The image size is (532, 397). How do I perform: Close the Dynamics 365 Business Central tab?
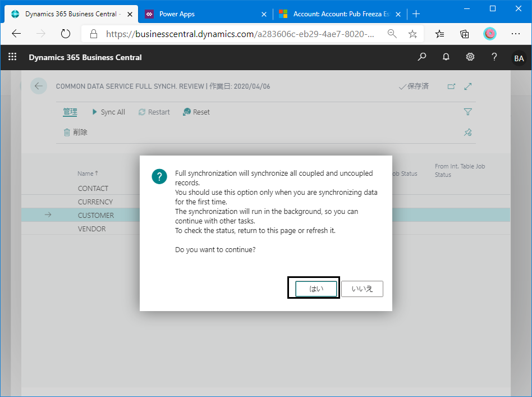(130, 14)
